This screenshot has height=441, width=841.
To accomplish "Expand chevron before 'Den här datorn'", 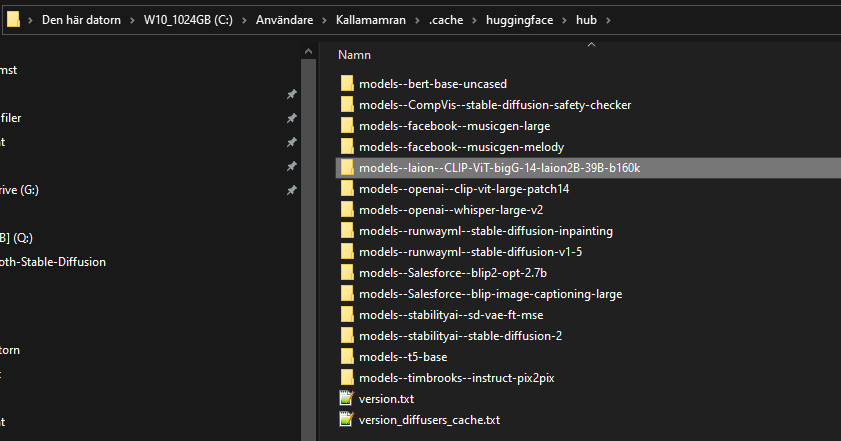I will [31, 20].
